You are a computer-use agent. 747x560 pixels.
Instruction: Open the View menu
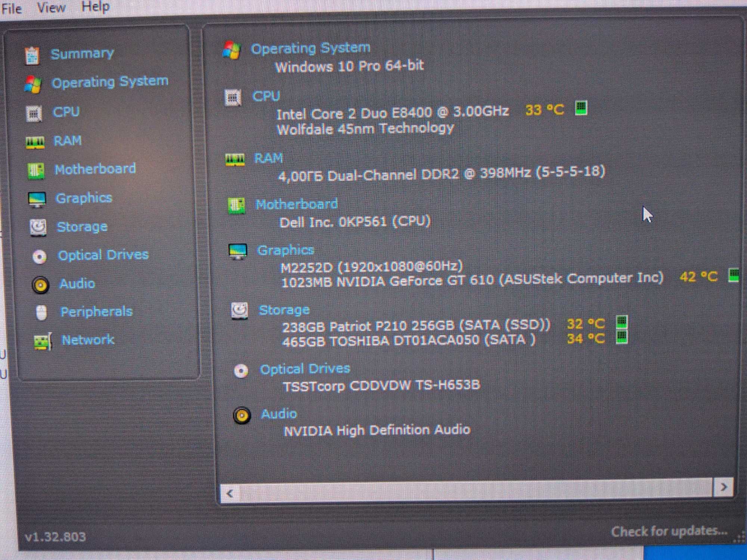[51, 7]
